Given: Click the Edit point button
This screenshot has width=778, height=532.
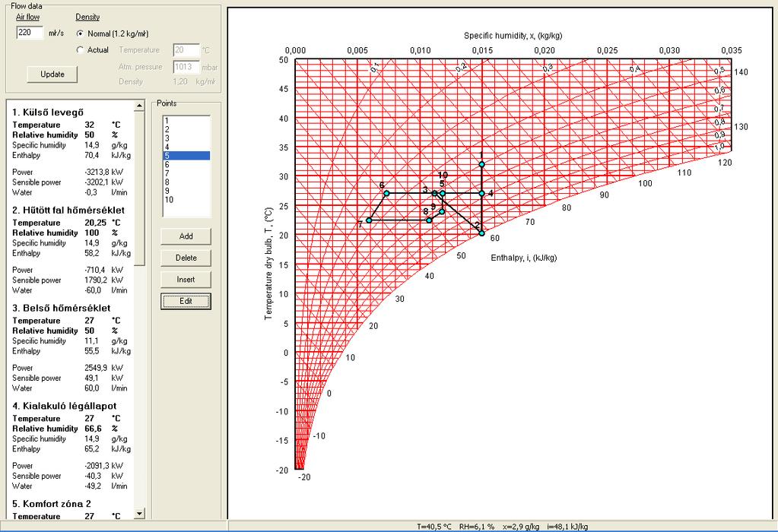Looking at the screenshot, I should tap(186, 301).
